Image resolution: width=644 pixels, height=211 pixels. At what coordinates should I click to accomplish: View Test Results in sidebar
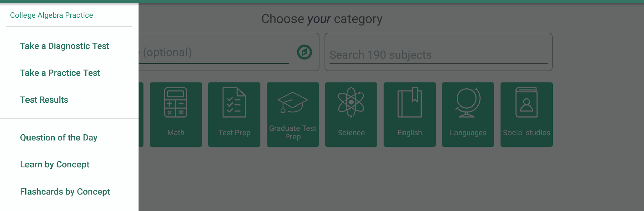44,100
